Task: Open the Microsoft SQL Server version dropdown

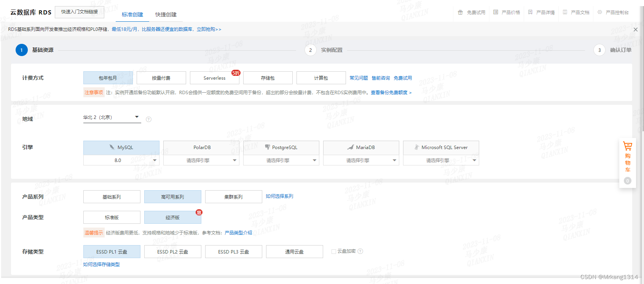Action: (441, 160)
